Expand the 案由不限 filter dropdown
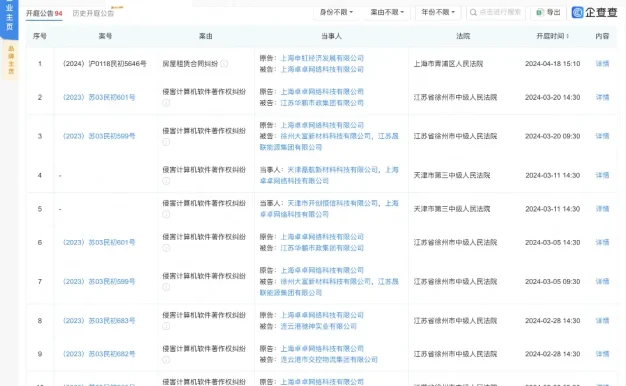The image size is (626, 386). pyautogui.click(x=387, y=12)
